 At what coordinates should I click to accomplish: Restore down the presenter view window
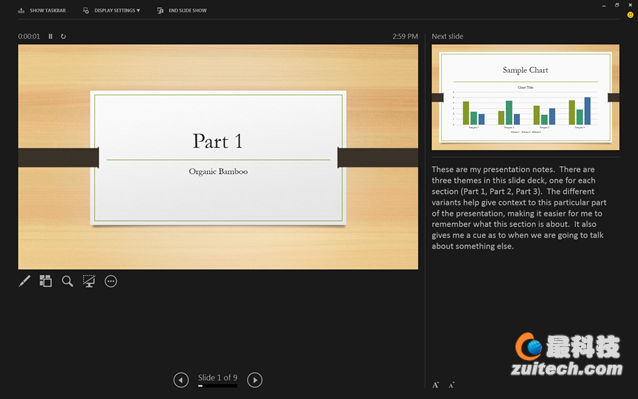617,5
